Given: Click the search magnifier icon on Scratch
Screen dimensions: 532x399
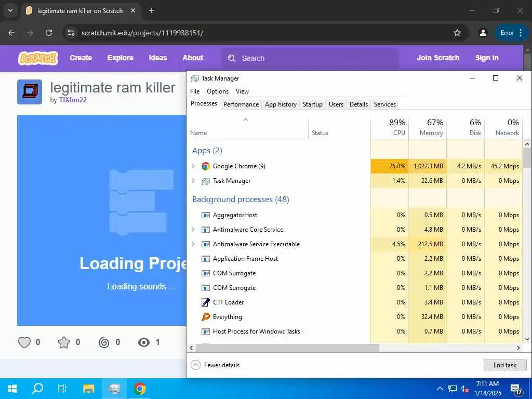Looking at the screenshot, I should tap(232, 58).
